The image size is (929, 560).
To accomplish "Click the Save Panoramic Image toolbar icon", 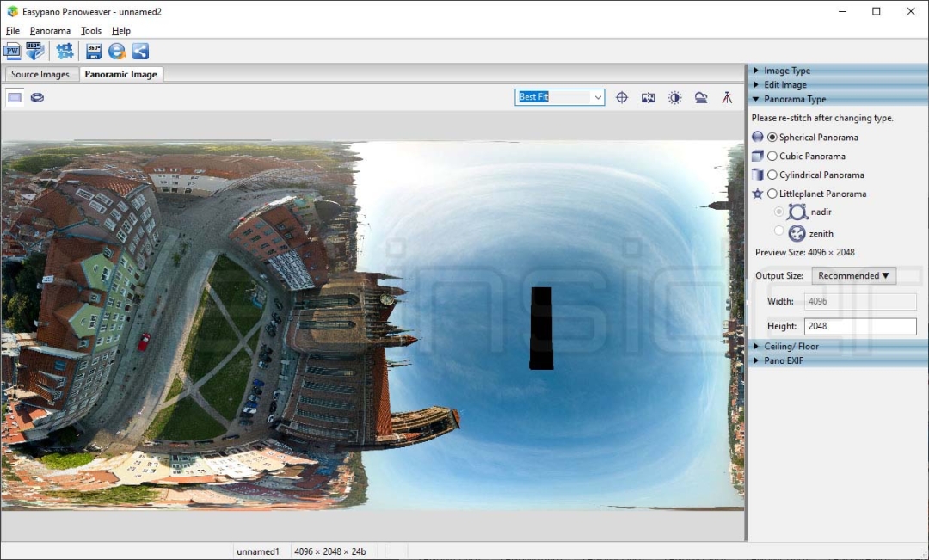I will coord(93,51).
